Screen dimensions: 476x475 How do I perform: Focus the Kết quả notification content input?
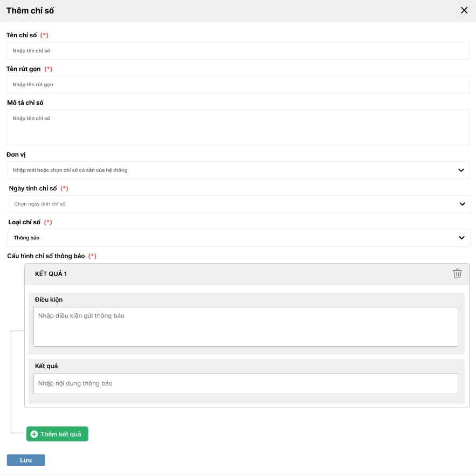(x=245, y=383)
